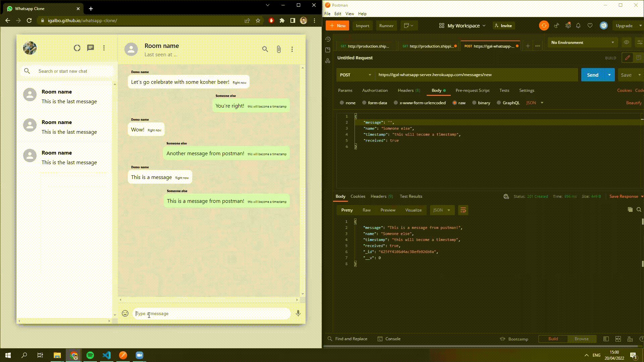
Task: Click the 'Type a message' input field
Action: (x=212, y=313)
